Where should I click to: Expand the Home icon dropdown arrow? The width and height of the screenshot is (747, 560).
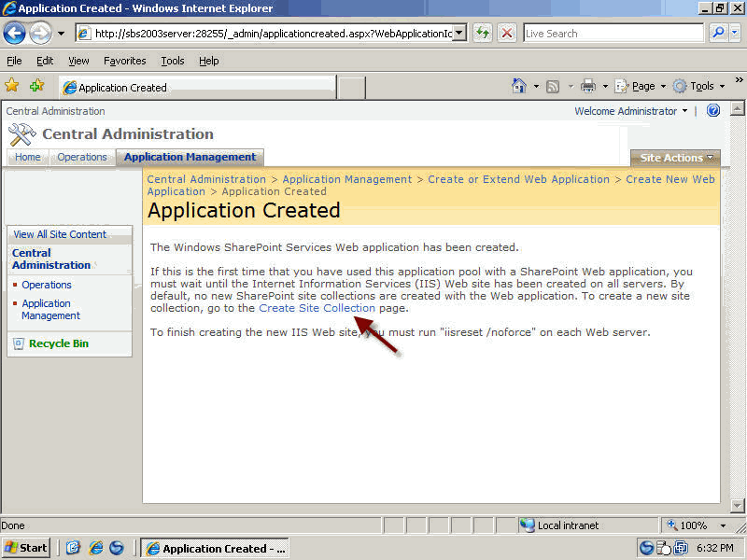536,86
